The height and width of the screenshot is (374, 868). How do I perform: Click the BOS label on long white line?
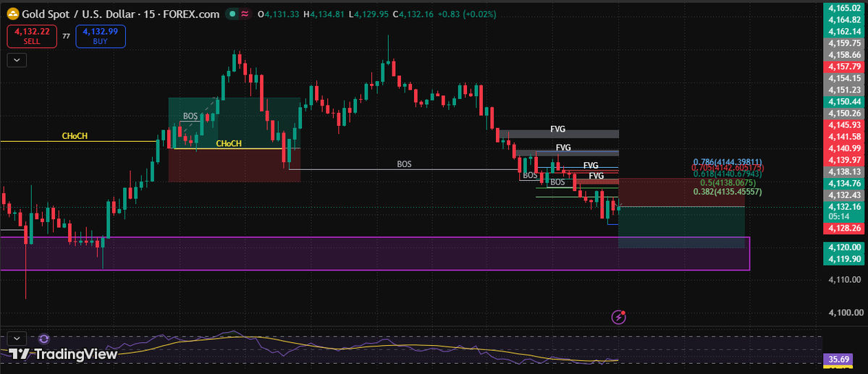[405, 164]
